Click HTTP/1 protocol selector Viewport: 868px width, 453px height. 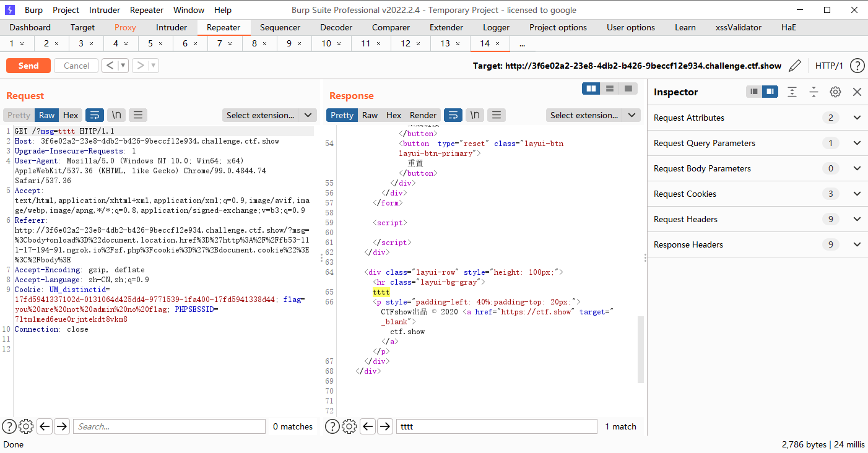tap(829, 66)
